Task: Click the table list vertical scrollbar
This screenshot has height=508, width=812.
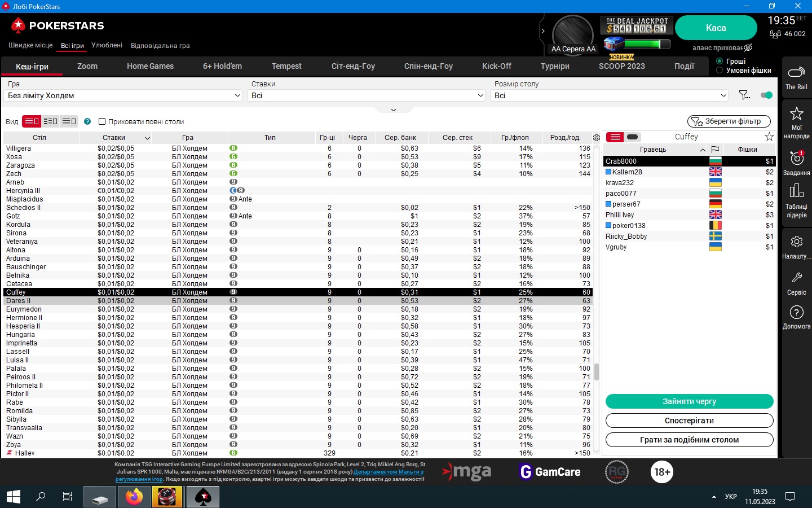Action: click(597, 371)
